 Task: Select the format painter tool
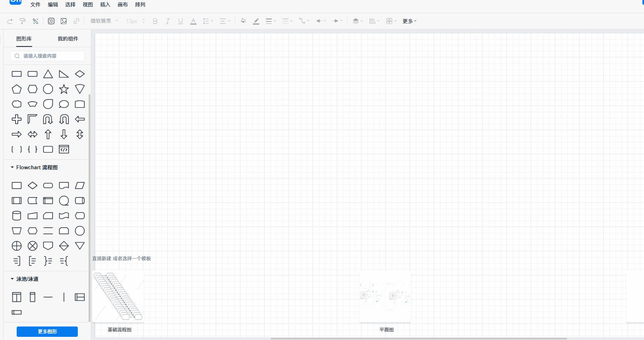23,21
